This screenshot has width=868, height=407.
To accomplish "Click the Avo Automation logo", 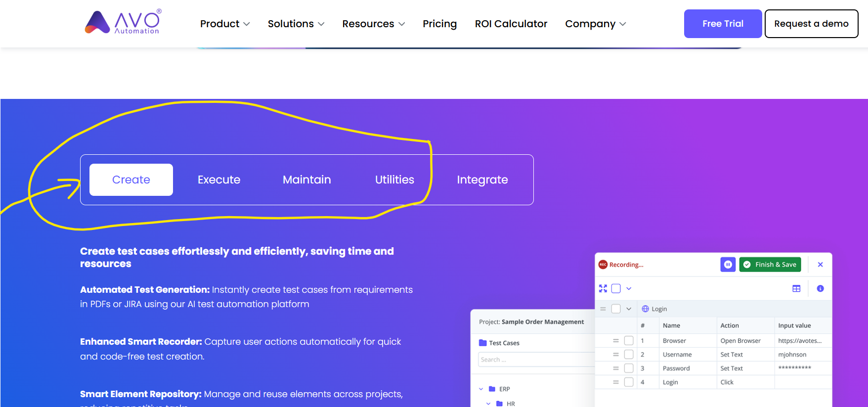I will point(123,23).
